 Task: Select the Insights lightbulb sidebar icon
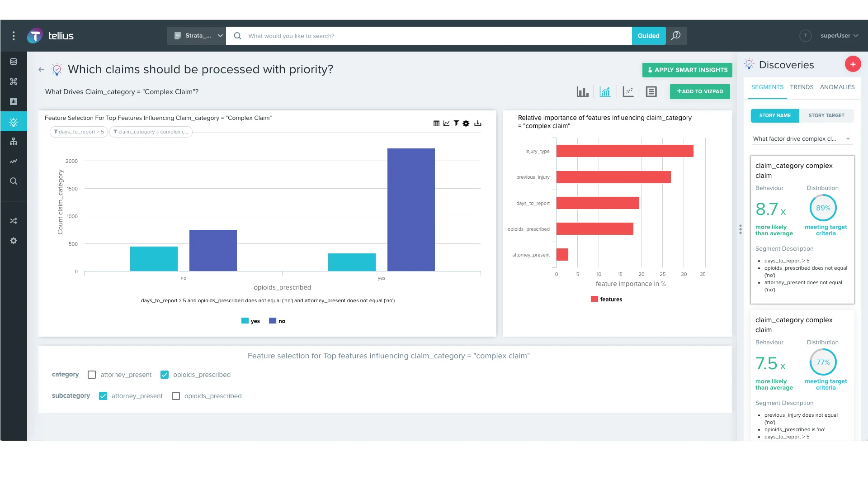tap(14, 122)
